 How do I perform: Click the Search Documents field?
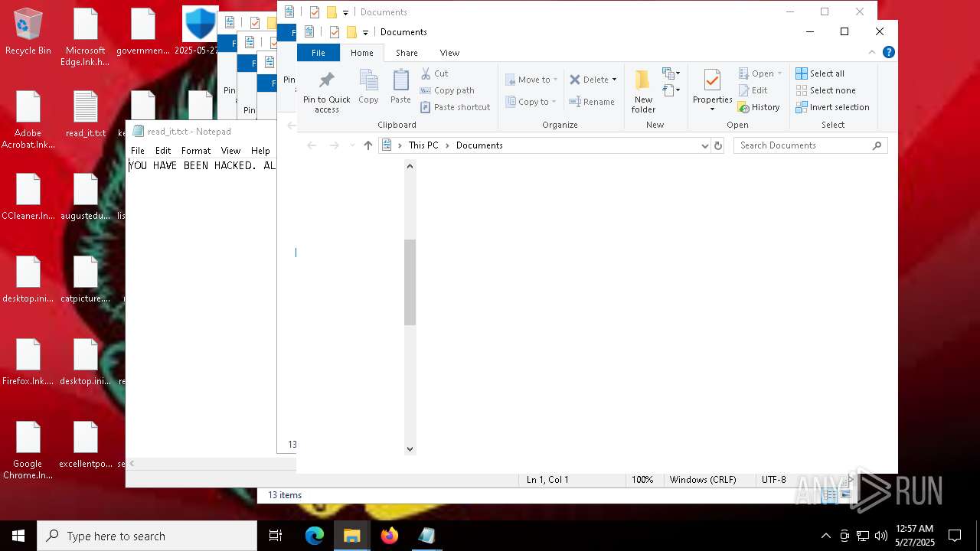pos(810,145)
